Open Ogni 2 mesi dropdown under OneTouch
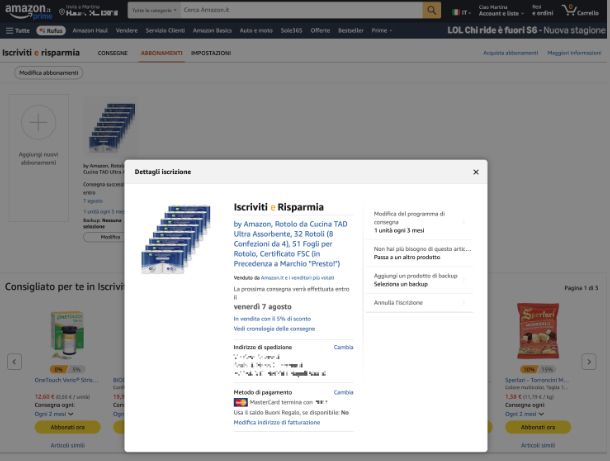 [x=54, y=414]
